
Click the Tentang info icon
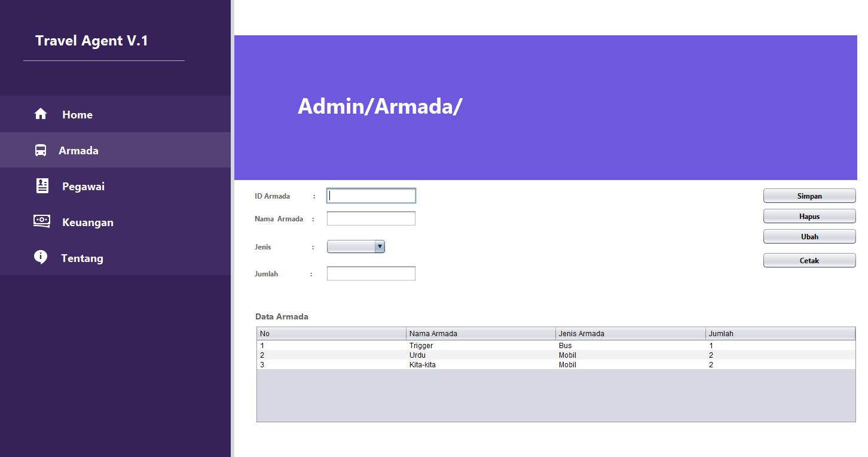[41, 257]
